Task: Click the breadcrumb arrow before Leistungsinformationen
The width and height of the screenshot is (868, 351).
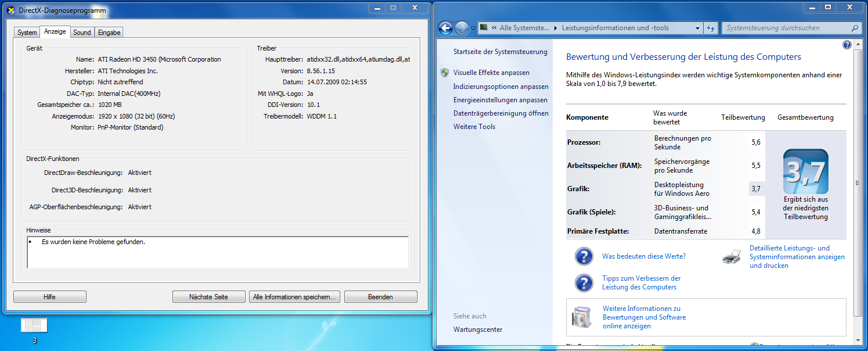Action: pyautogui.click(x=555, y=28)
